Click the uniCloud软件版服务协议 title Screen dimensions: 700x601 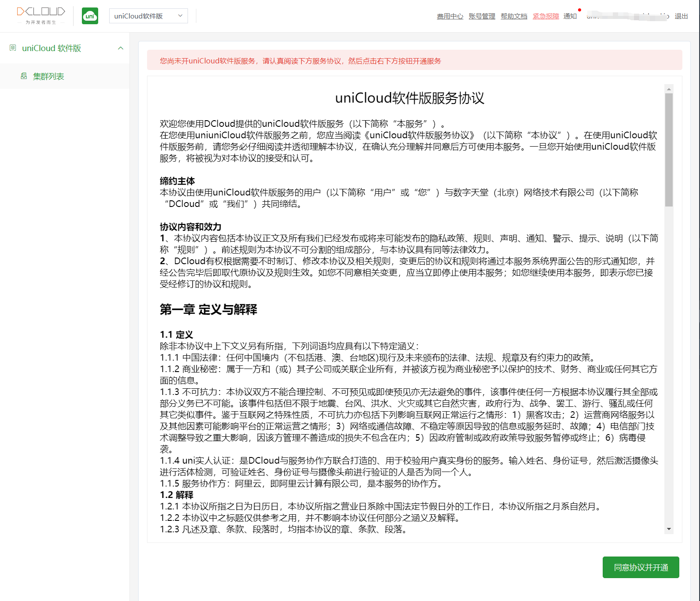tap(410, 98)
